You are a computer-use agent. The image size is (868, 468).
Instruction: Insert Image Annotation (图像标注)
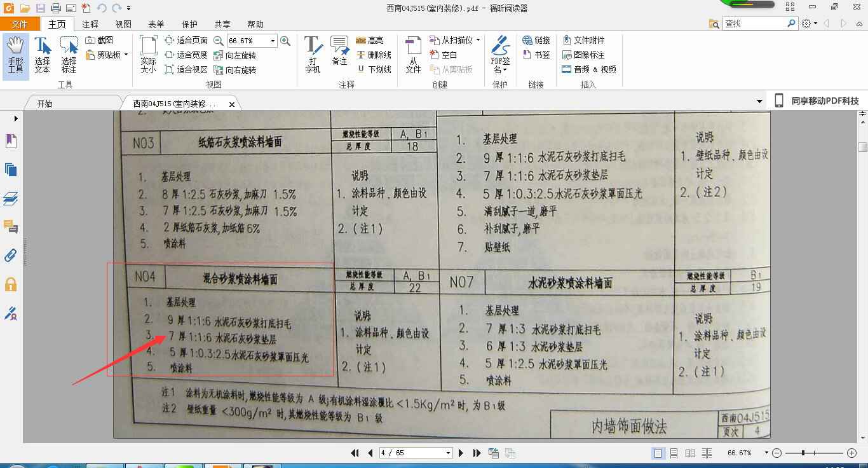tap(583, 55)
